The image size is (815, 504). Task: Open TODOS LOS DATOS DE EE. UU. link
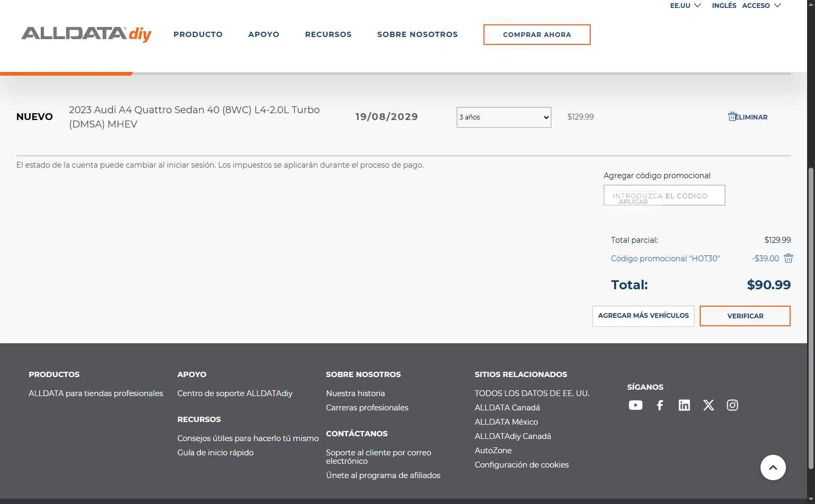pyautogui.click(x=532, y=393)
